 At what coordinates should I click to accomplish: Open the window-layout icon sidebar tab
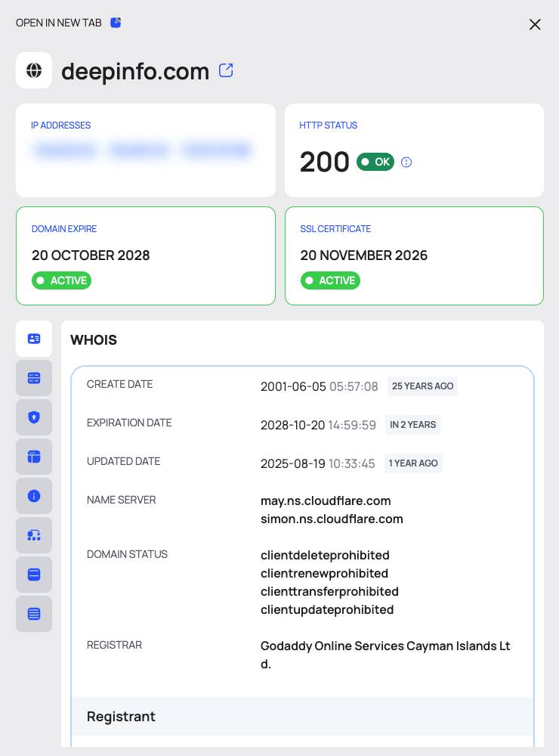34,457
